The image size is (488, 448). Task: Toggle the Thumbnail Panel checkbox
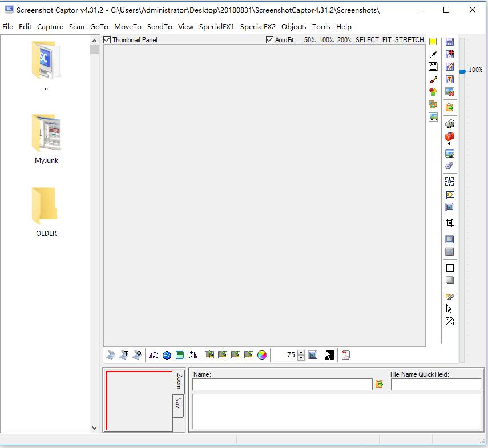tap(107, 40)
